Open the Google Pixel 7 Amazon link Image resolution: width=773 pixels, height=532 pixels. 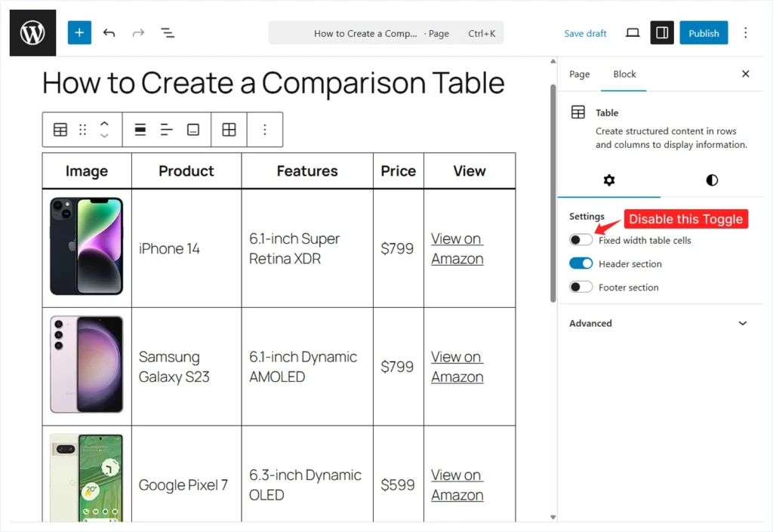click(457, 485)
